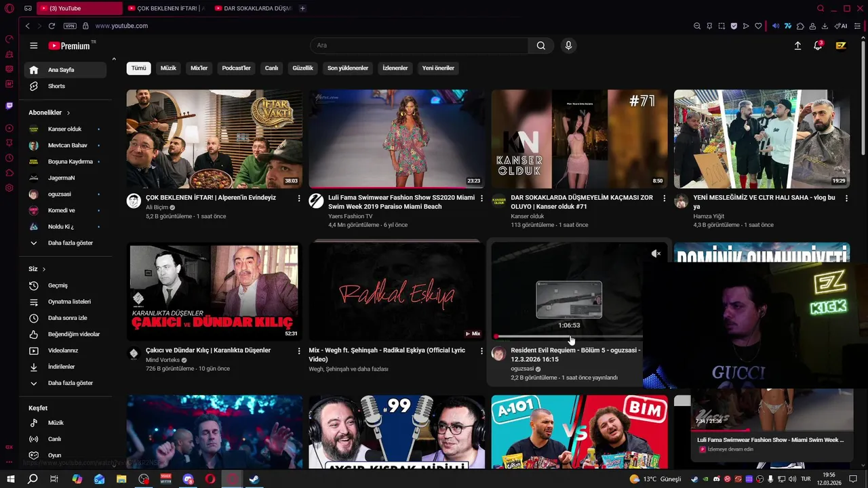
Task: Open options menu for YENİ MESLEĞİMİZ video
Action: (847, 198)
